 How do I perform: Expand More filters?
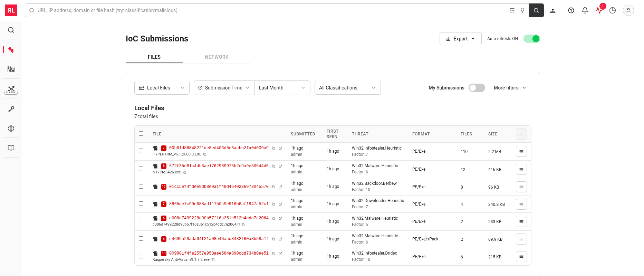tap(510, 88)
